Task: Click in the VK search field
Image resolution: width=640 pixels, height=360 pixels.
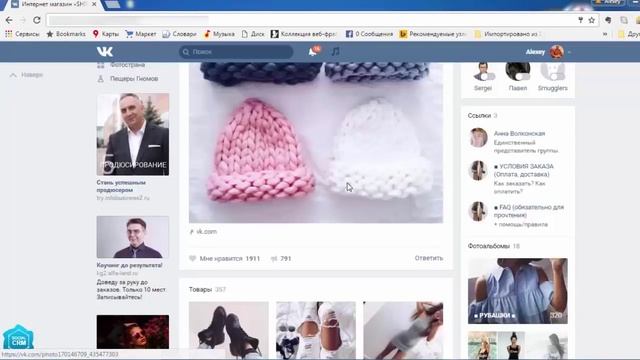Action: (x=236, y=52)
